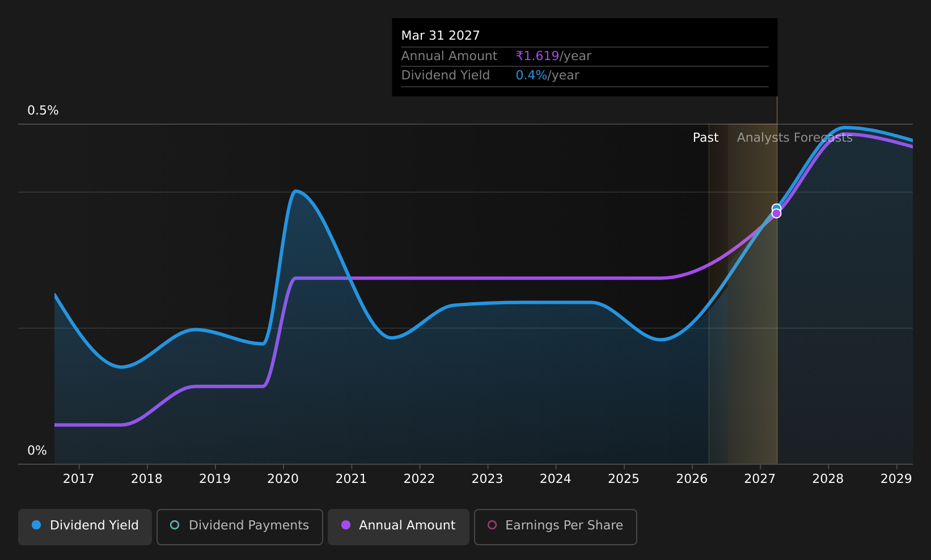Image resolution: width=931 pixels, height=560 pixels.
Task: Click the 2020 x-axis label
Action: [283, 479]
